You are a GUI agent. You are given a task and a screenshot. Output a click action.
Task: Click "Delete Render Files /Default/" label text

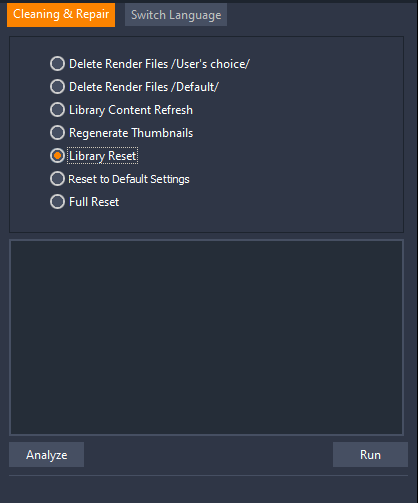144,87
